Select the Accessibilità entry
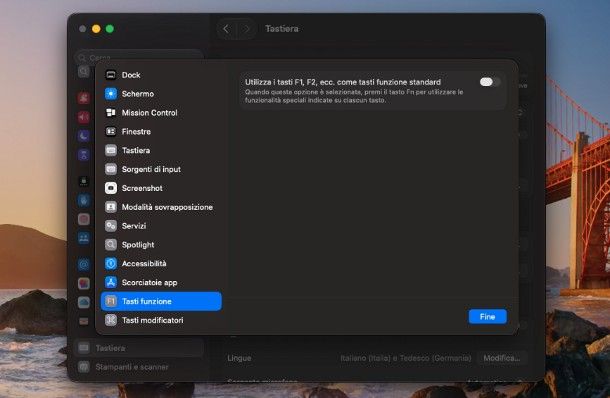Viewport: 610px width, 398px height. click(161, 263)
